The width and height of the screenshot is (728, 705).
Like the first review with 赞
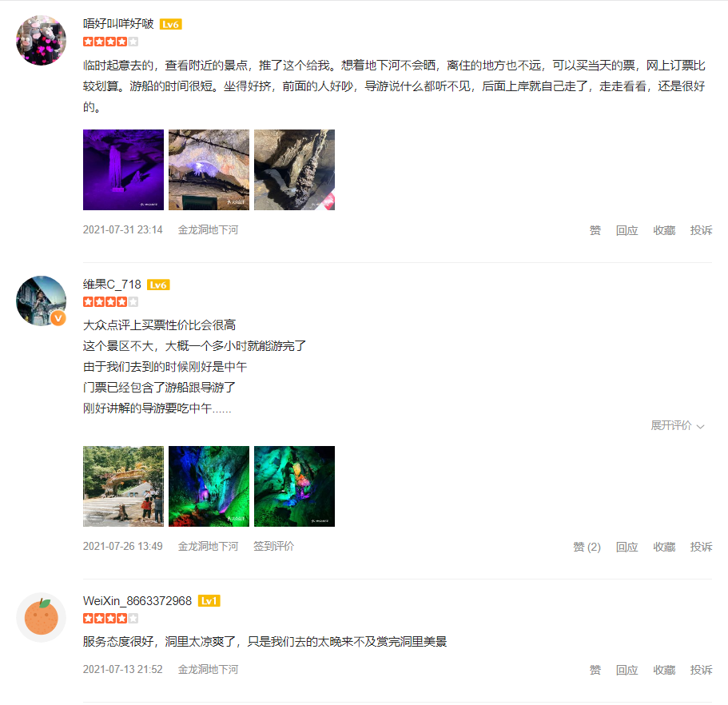tap(595, 230)
